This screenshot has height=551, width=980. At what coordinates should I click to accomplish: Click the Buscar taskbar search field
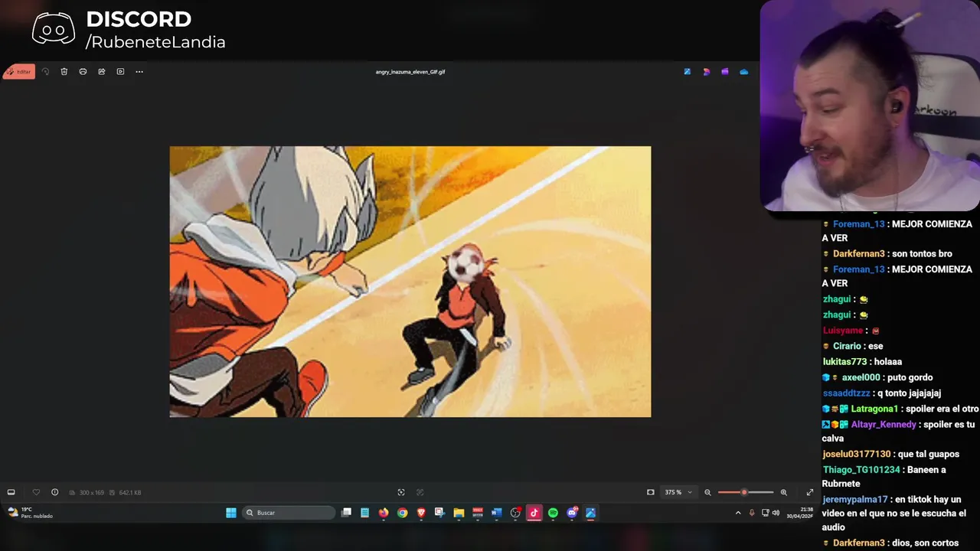[289, 513]
